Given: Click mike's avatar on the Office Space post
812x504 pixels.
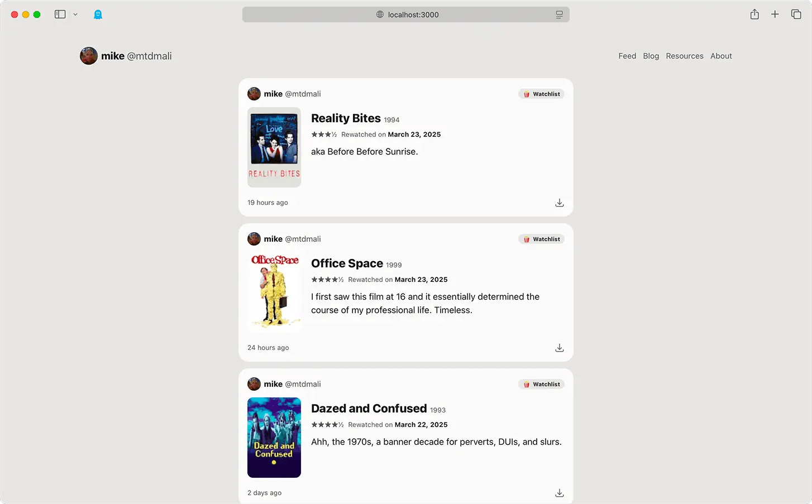Looking at the screenshot, I should click(x=254, y=238).
